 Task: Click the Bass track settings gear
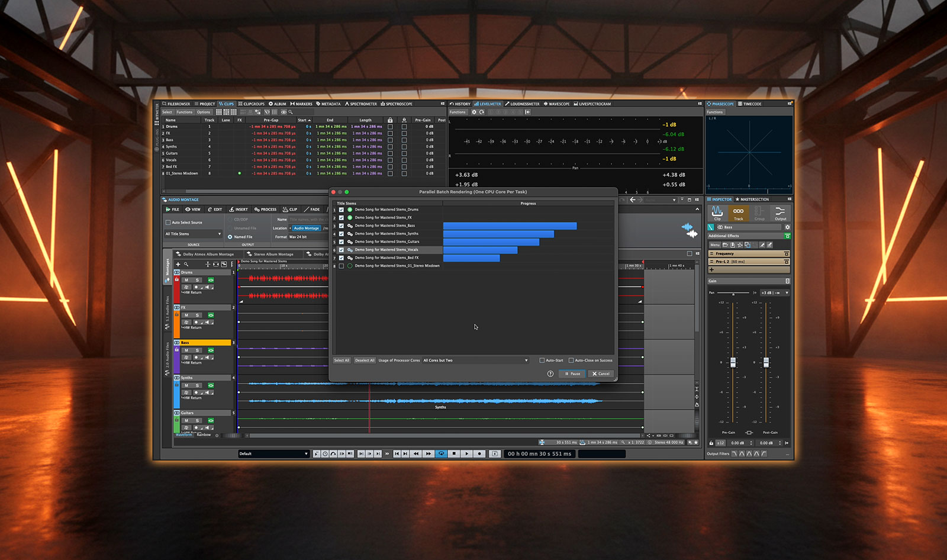[787, 227]
